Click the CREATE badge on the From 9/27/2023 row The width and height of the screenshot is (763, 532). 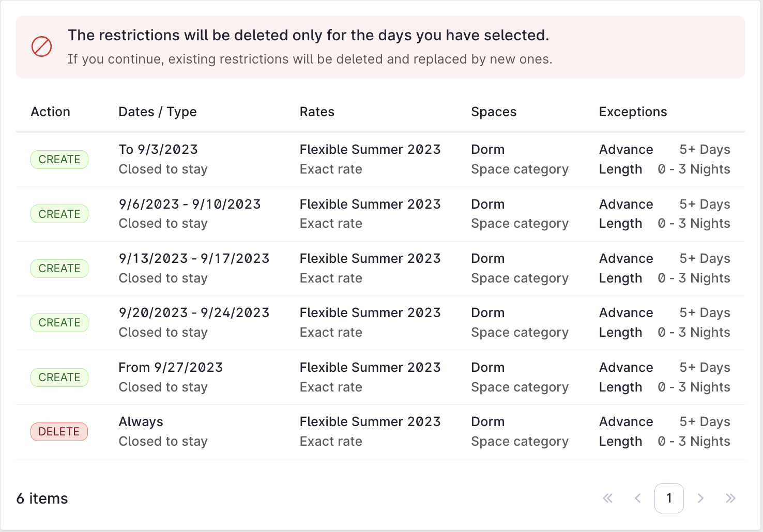[59, 378]
